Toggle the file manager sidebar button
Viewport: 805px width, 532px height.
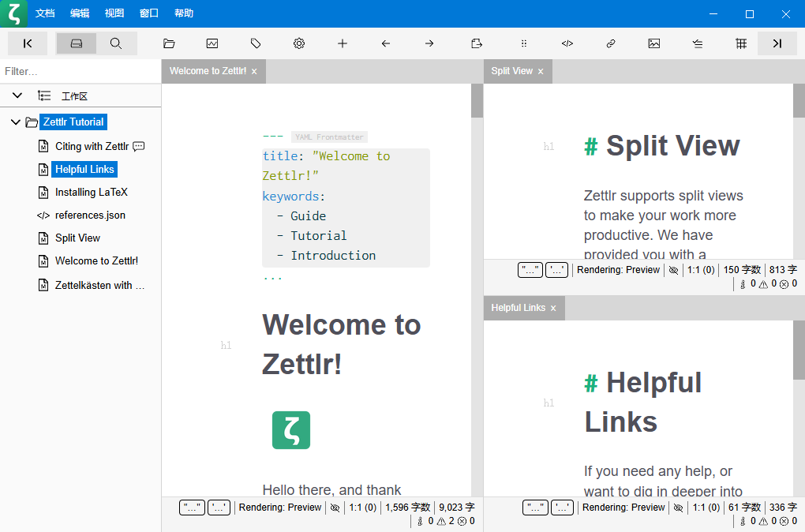(x=77, y=43)
